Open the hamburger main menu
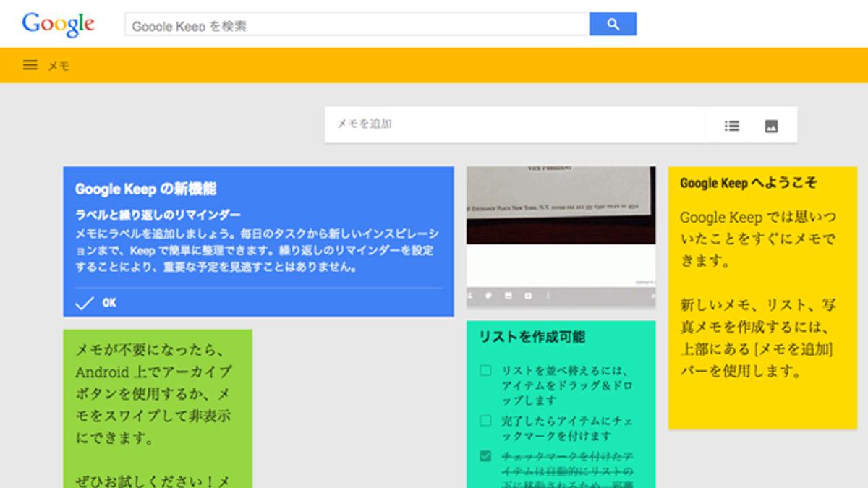 [30, 65]
